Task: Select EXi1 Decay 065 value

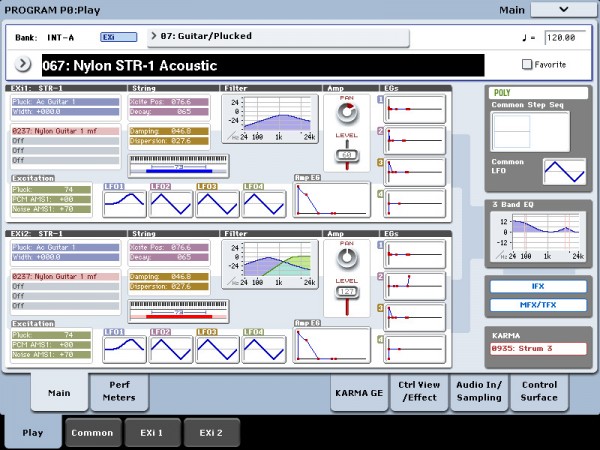Action: [x=169, y=111]
